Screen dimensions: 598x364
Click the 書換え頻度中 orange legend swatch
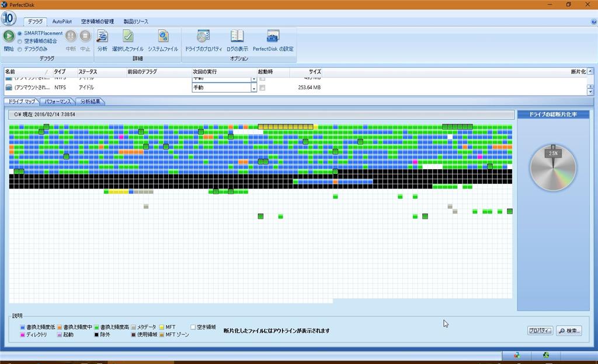[x=60, y=327]
